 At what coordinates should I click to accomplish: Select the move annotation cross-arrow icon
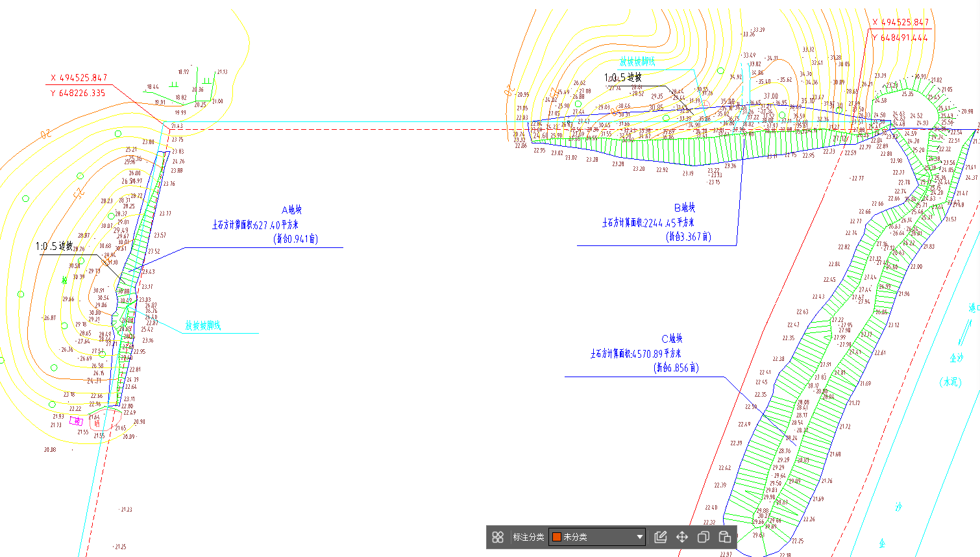click(682, 537)
